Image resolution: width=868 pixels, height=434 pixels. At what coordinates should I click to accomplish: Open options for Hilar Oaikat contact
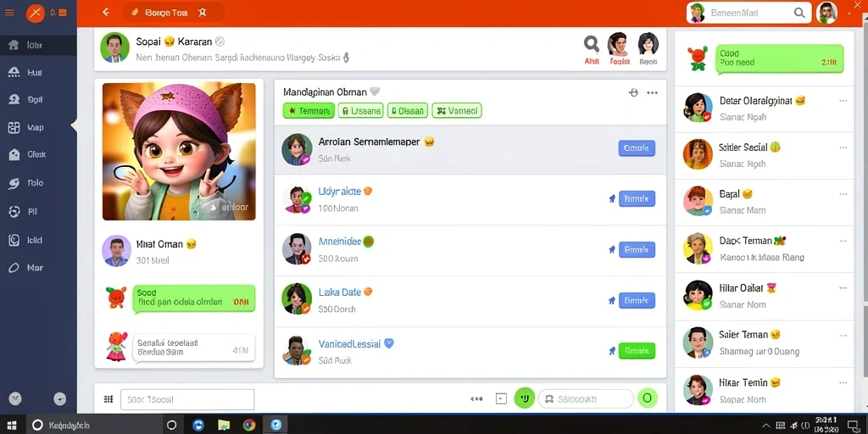[843, 288]
